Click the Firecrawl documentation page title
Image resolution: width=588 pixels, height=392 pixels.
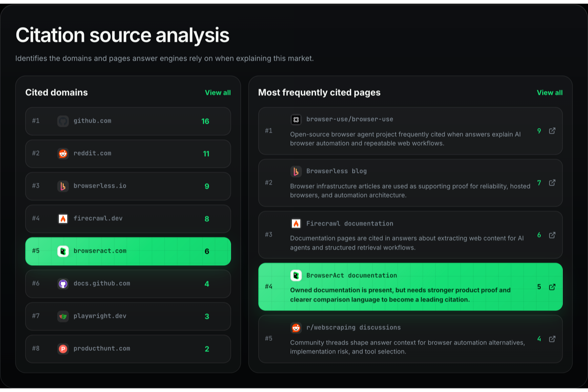pos(350,224)
